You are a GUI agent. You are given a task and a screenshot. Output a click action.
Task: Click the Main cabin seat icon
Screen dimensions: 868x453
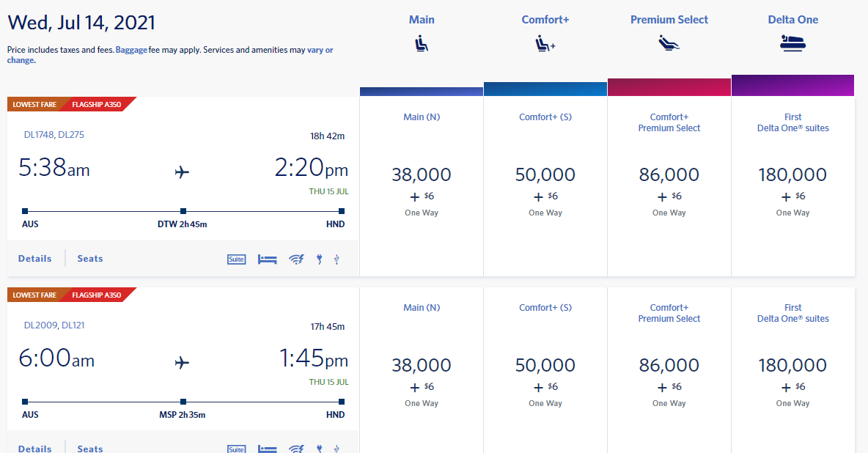pos(422,43)
